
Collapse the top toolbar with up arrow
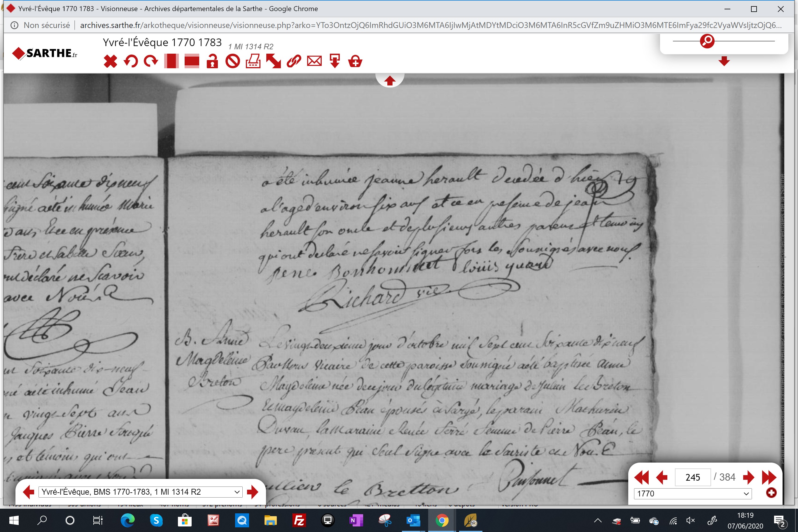(389, 81)
